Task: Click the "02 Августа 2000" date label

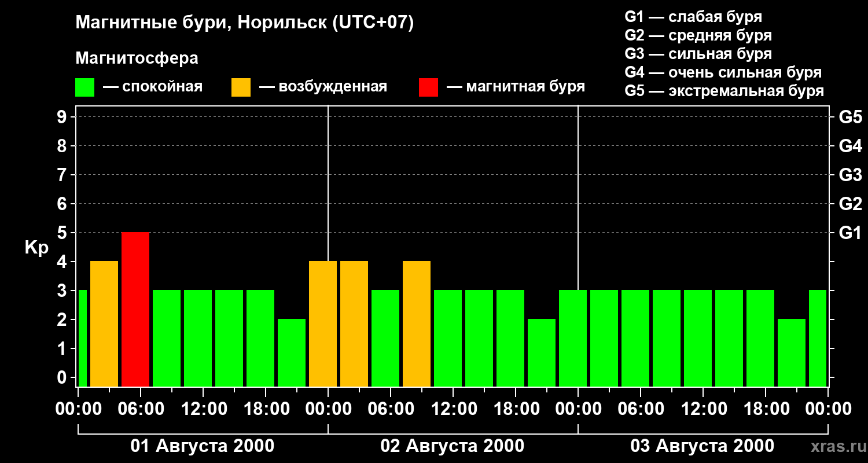Action: pyautogui.click(x=453, y=446)
